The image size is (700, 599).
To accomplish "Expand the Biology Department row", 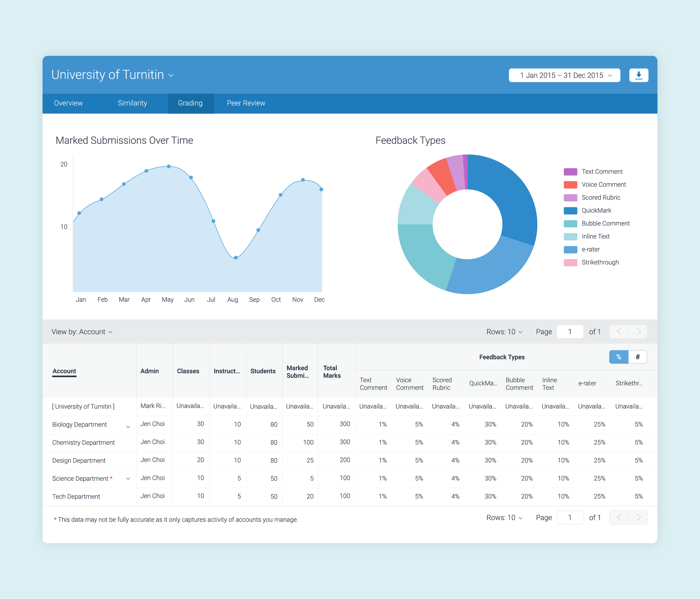I will [x=128, y=427].
